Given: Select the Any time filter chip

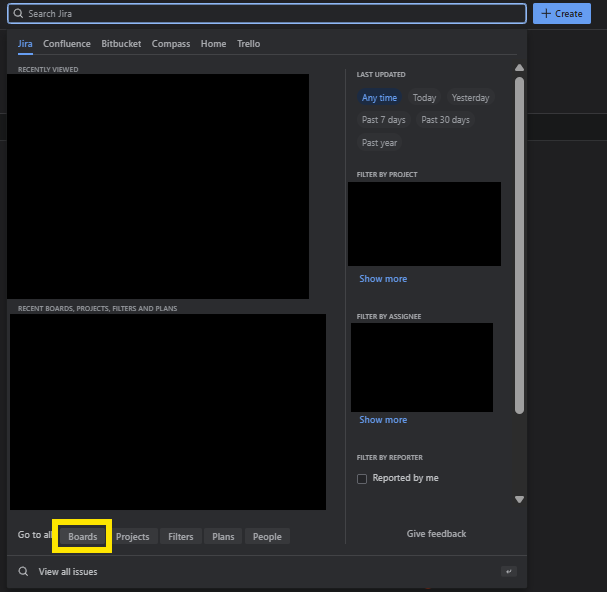Looking at the screenshot, I should 379,98.
